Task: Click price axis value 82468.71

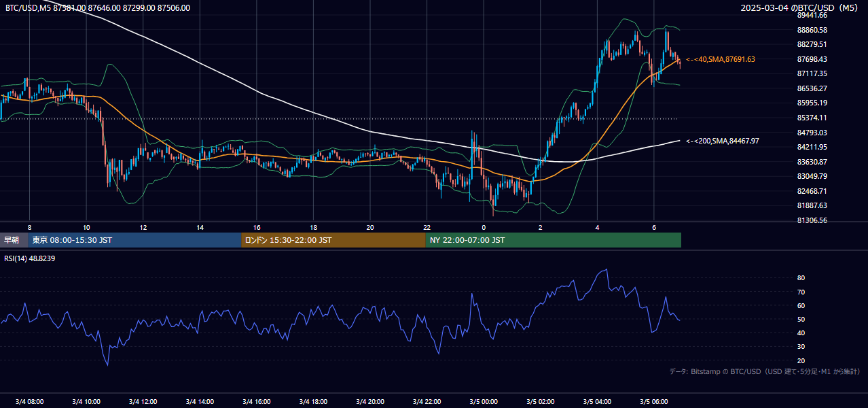Action: tap(812, 191)
